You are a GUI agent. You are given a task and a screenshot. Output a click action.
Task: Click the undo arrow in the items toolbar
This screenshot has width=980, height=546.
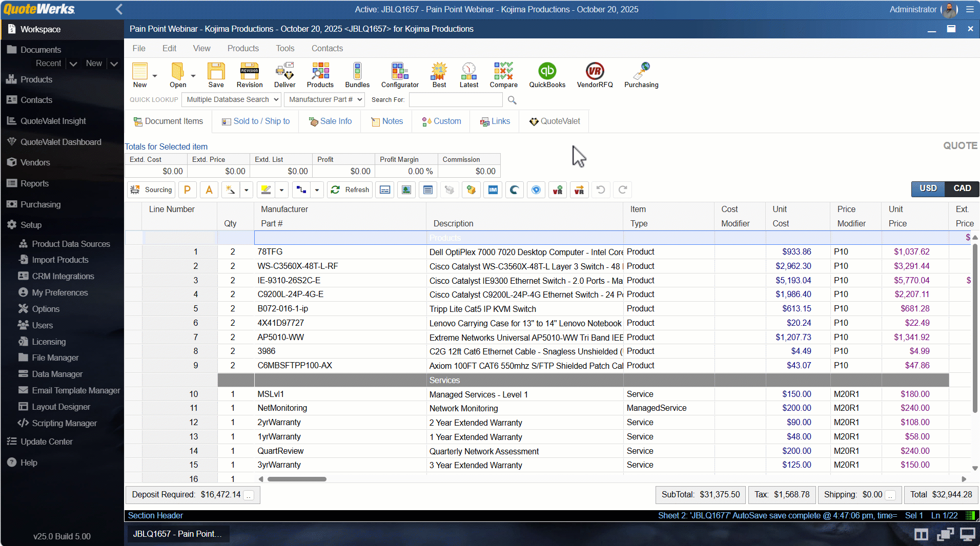pyautogui.click(x=601, y=190)
